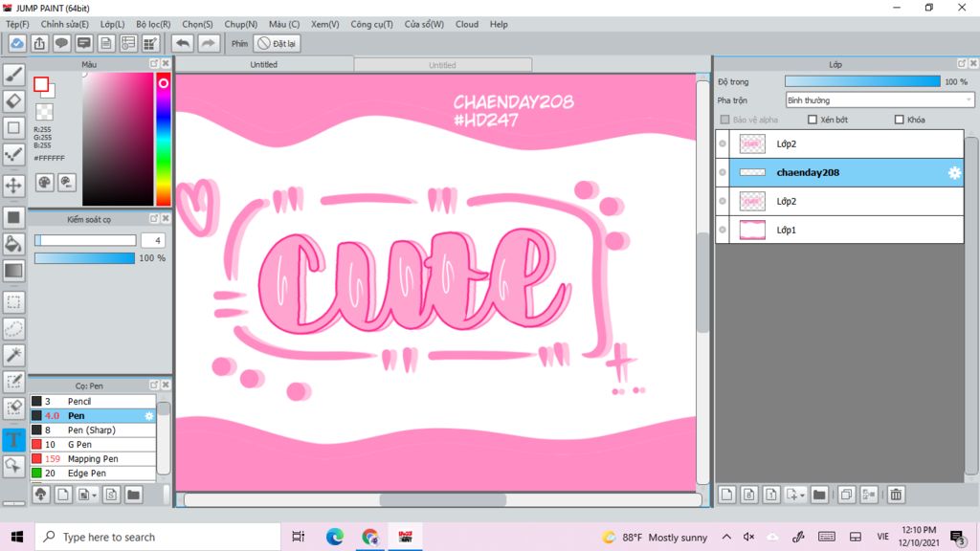Image resolution: width=980 pixels, height=551 pixels.
Task: Undo the last action
Action: (183, 43)
